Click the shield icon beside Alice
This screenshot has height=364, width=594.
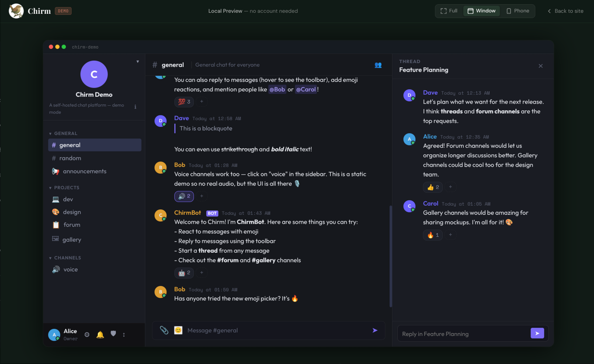tap(113, 334)
